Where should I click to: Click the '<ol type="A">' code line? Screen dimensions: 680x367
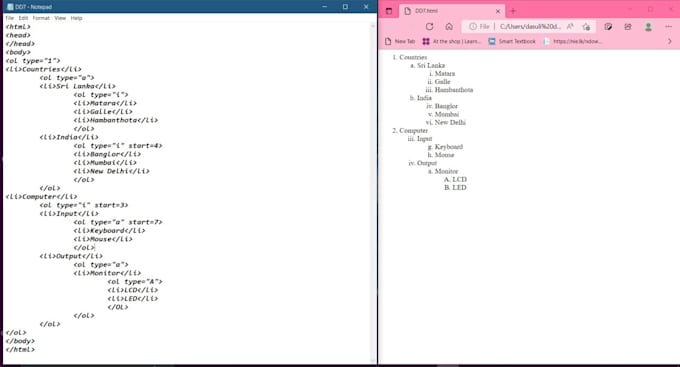(x=135, y=282)
